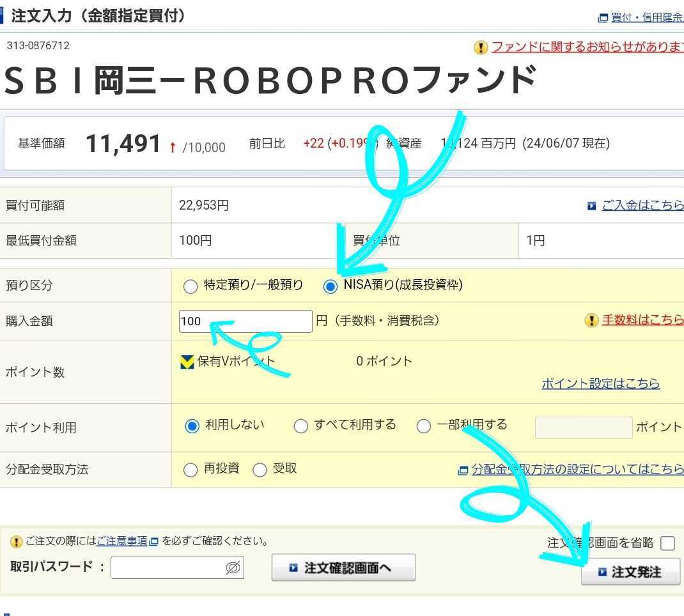The height and width of the screenshot is (616, 684).
Task: Select 再投資 distribution method
Action: pyautogui.click(x=190, y=470)
